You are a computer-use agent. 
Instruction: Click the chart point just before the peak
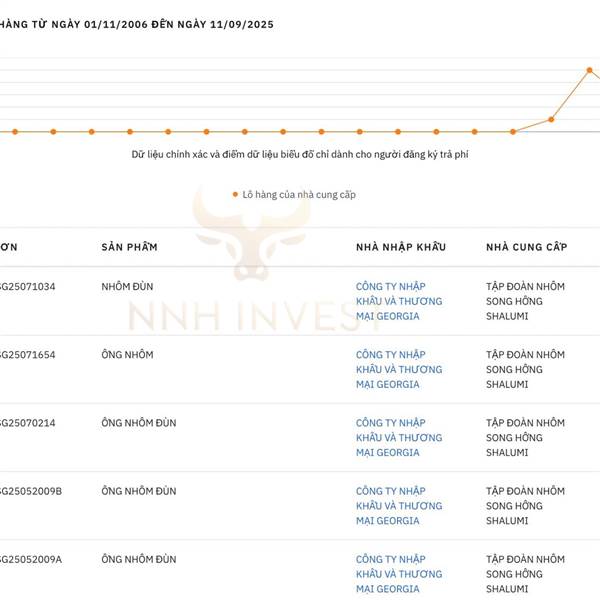(x=551, y=119)
